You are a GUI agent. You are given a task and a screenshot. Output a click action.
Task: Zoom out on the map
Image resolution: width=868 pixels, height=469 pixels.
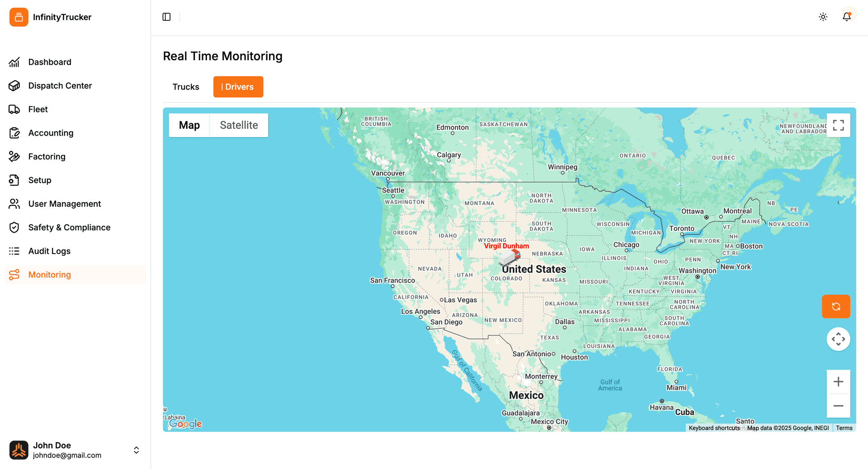(x=838, y=406)
